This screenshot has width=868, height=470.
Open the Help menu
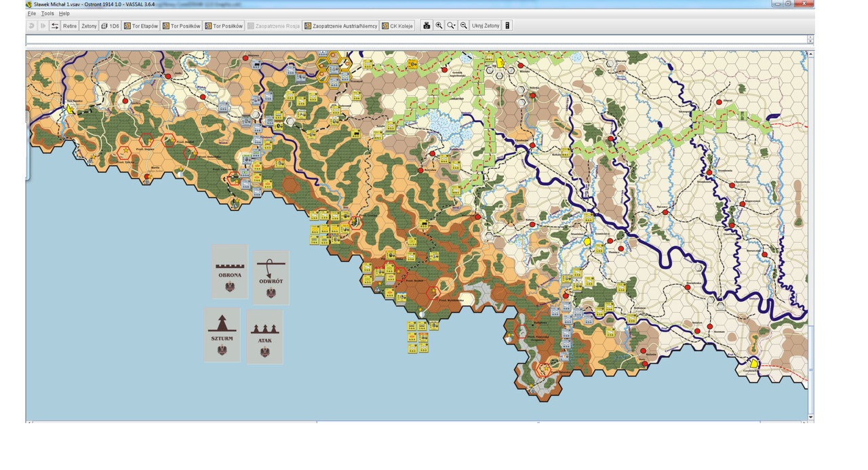click(64, 14)
